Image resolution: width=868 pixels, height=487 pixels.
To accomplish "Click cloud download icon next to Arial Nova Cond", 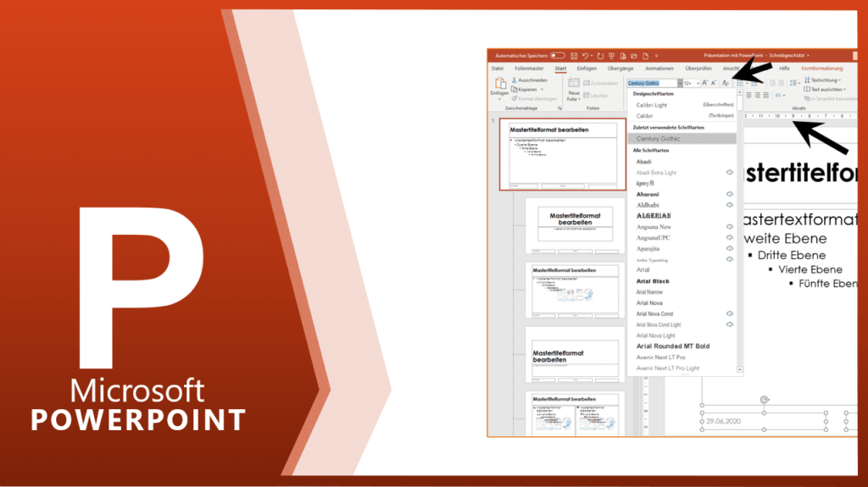I will (x=730, y=313).
